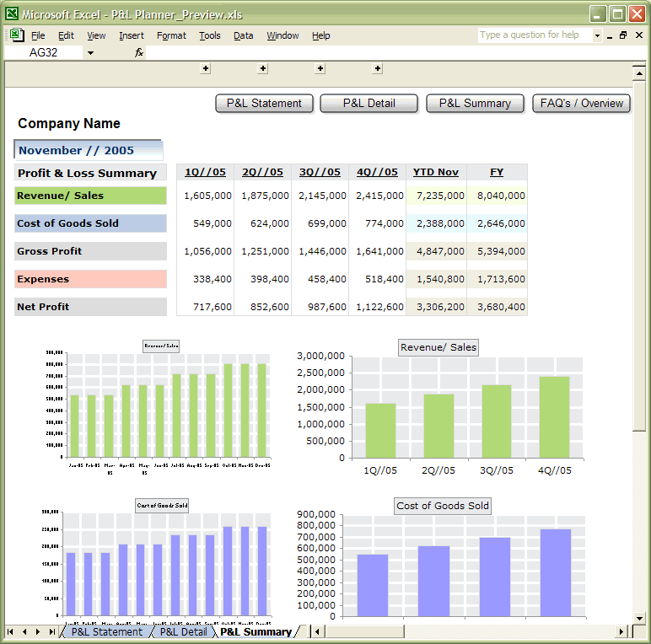Select the P&L Summary sheet tab
The image size is (651, 644).
256,631
